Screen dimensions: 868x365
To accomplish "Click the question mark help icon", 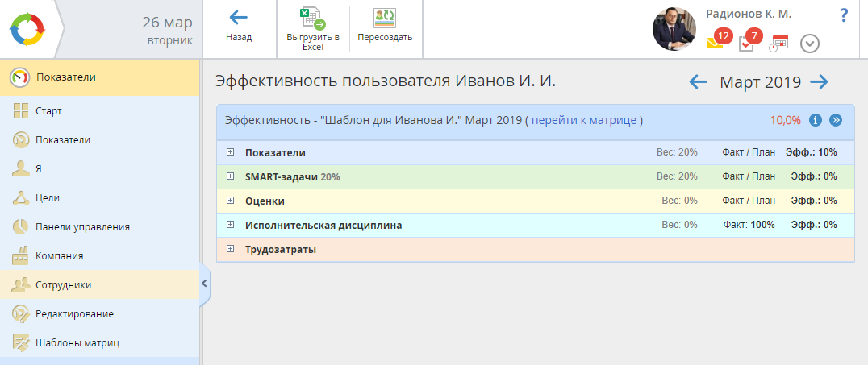I will coord(844,15).
